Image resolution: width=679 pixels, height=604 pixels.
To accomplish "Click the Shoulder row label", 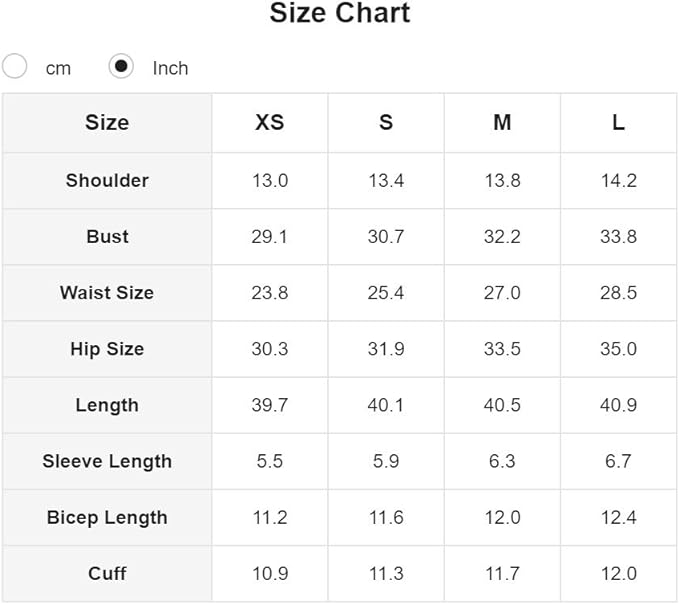I will tap(107, 180).
